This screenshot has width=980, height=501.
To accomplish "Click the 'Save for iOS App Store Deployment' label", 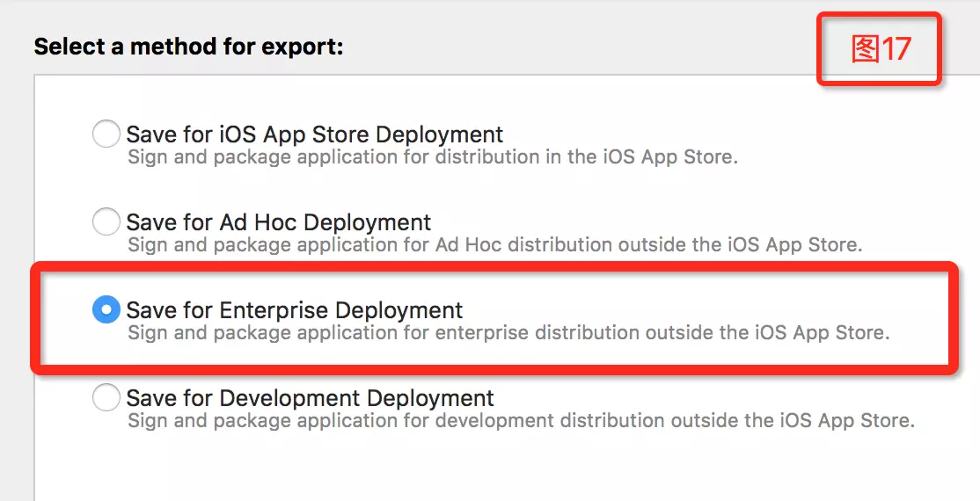I will pos(314,134).
